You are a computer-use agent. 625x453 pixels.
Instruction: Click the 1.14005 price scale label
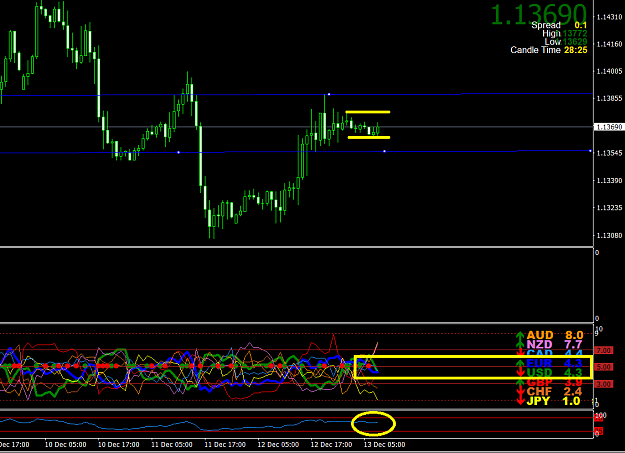click(609, 71)
